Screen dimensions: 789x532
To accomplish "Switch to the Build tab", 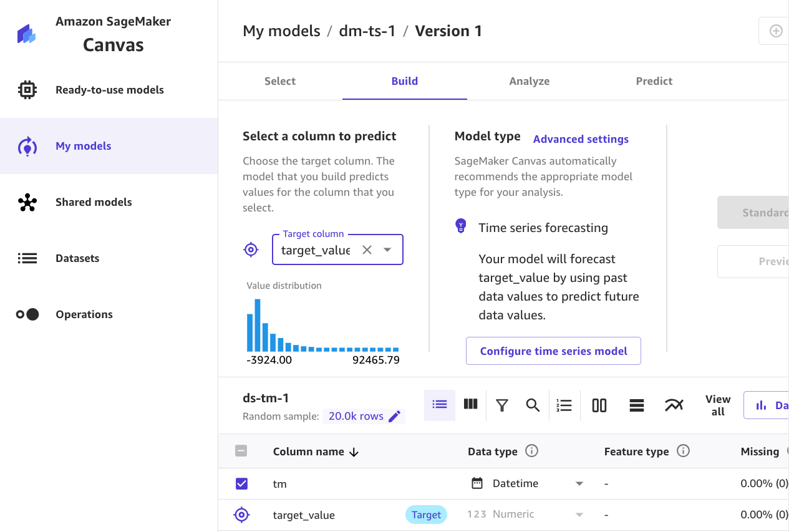I will click(405, 81).
